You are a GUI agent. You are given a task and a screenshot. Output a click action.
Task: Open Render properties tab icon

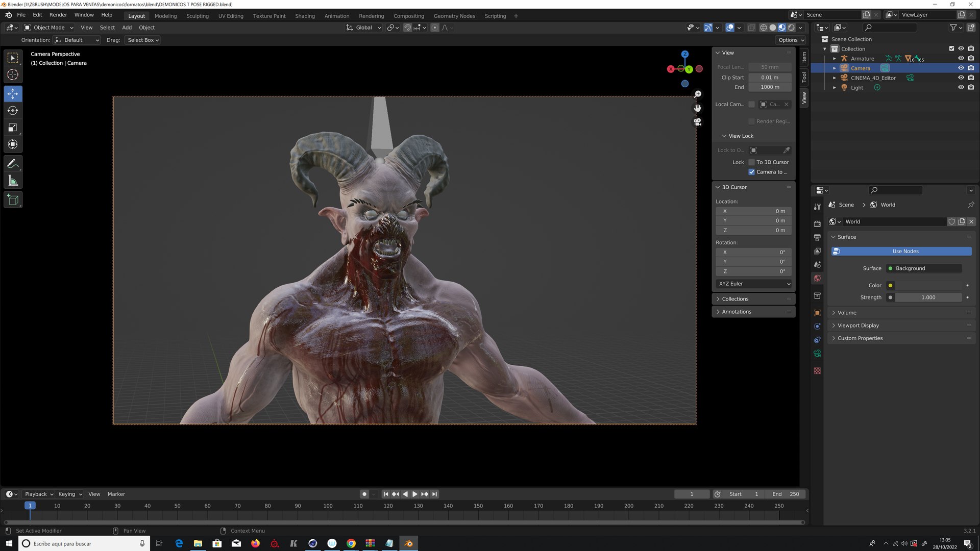click(x=817, y=224)
